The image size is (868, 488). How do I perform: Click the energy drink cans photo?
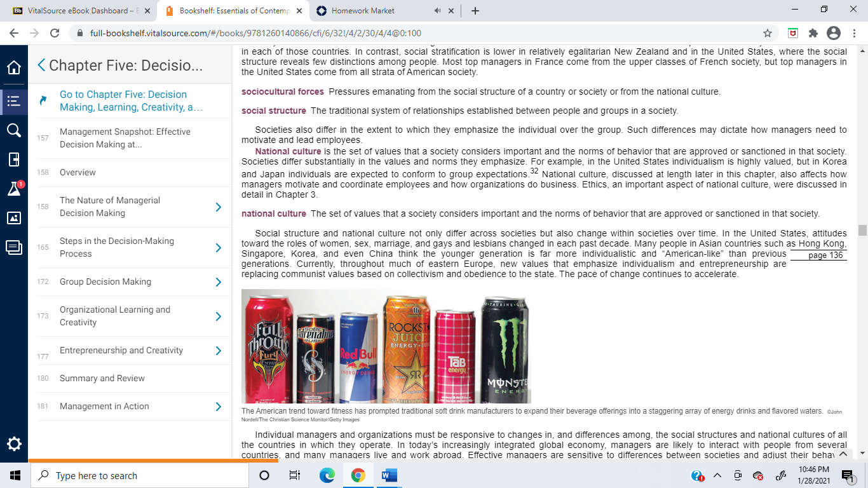[386, 346]
